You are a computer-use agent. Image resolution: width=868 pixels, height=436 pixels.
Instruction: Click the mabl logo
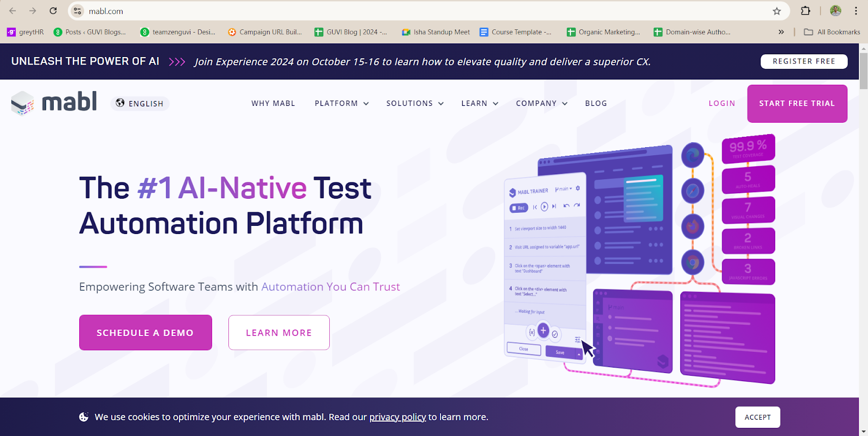(54, 102)
